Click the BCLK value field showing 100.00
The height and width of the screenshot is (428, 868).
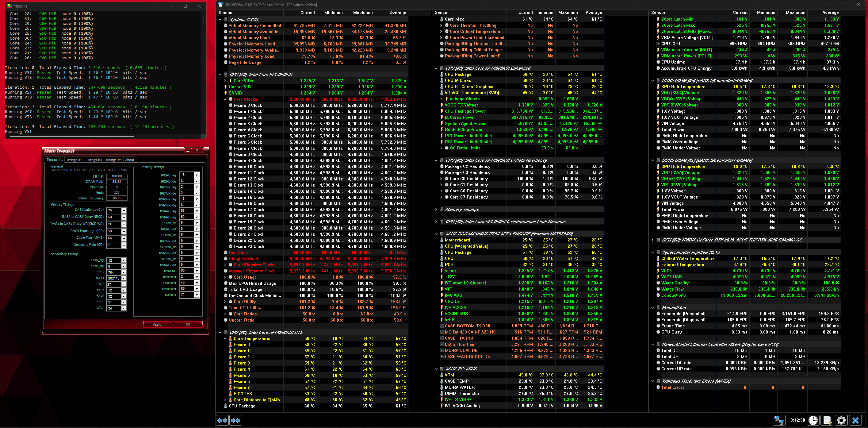[x=117, y=176]
